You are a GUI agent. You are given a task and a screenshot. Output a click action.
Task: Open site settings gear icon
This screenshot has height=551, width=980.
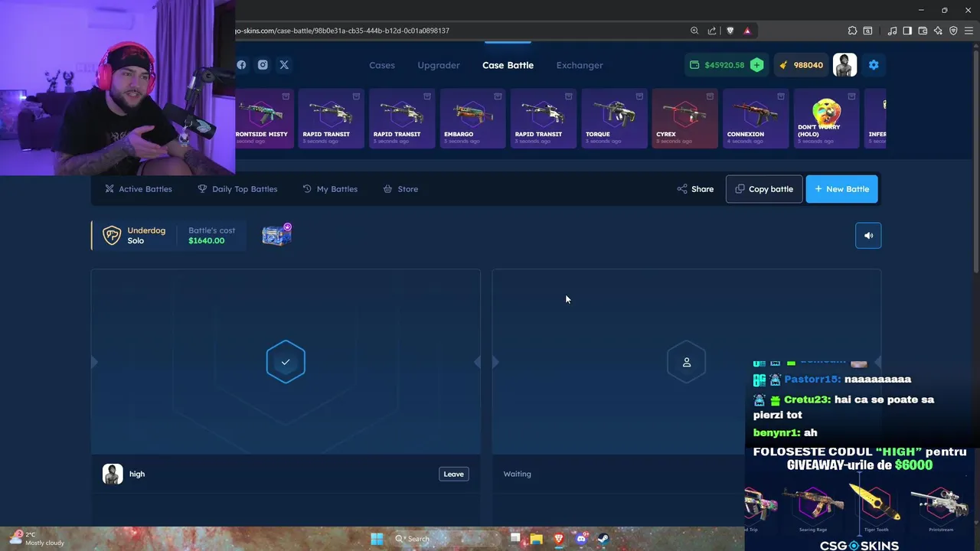point(874,65)
